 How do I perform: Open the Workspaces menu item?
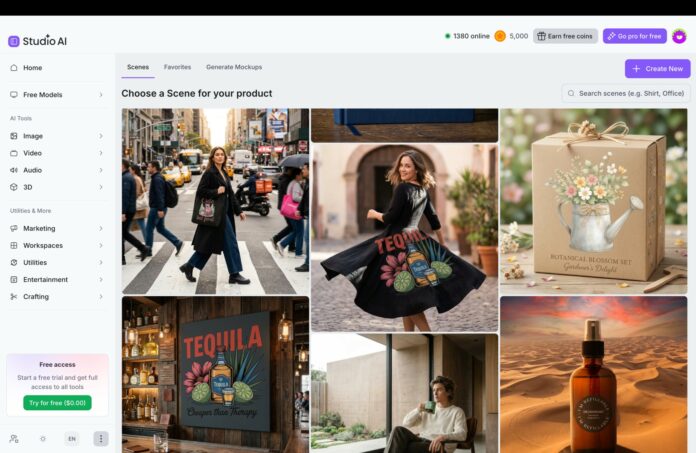57,245
